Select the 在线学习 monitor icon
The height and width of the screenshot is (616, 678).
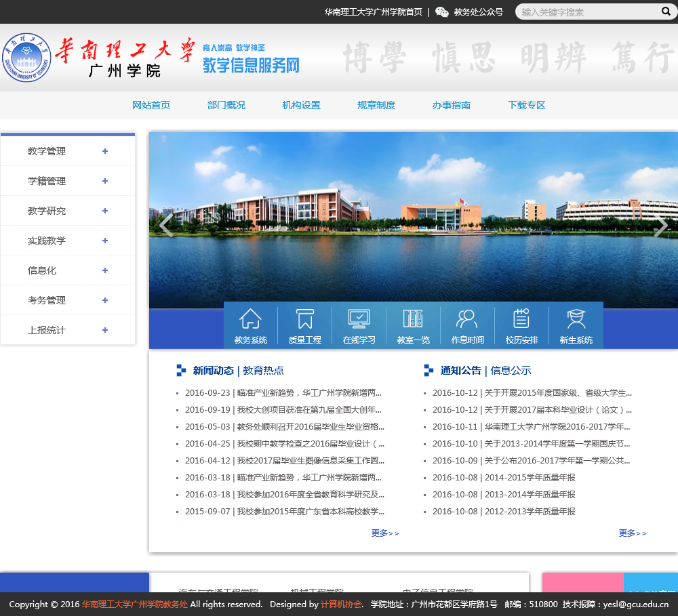359,319
